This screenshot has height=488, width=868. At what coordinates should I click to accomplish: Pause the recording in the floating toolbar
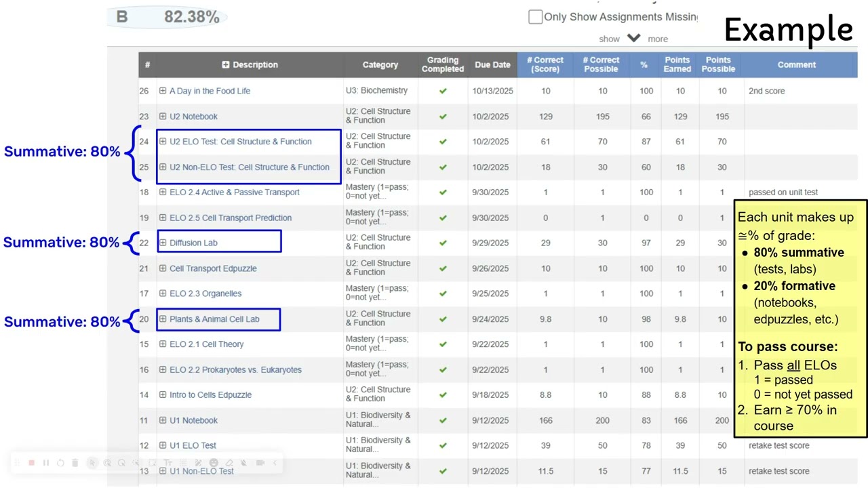46,463
